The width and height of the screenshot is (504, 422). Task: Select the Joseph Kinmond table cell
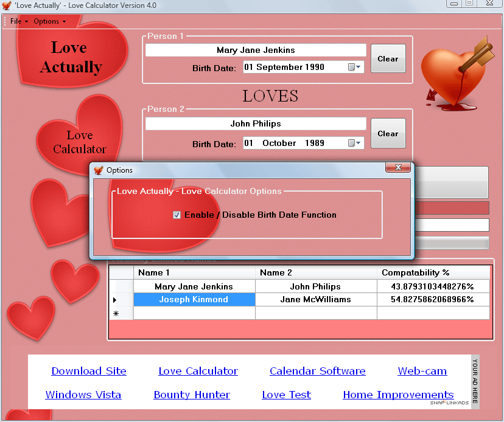194,300
